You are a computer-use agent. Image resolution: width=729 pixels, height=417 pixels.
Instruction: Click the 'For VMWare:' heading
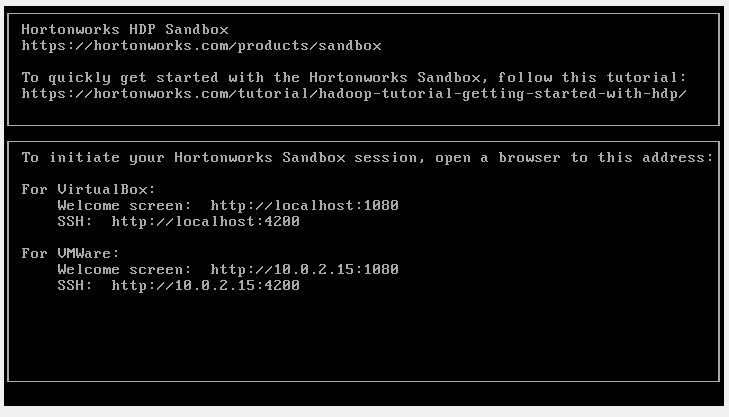[x=71, y=253]
